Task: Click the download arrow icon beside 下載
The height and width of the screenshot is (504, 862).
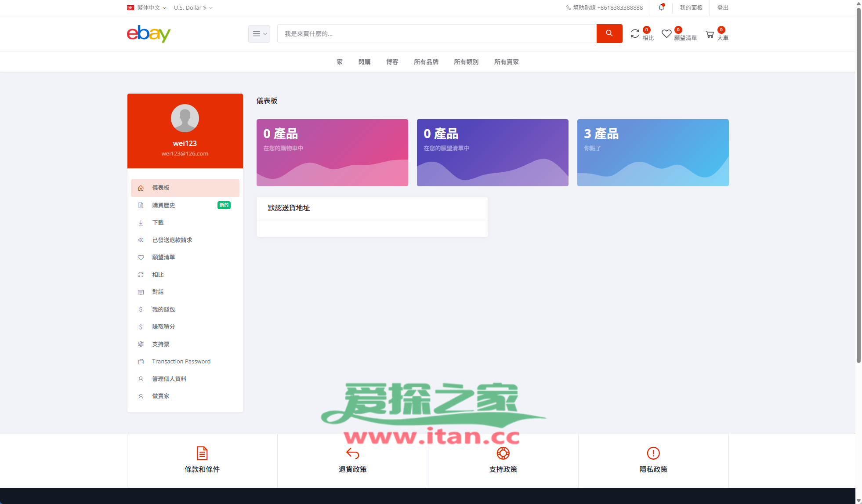Action: pyautogui.click(x=141, y=223)
